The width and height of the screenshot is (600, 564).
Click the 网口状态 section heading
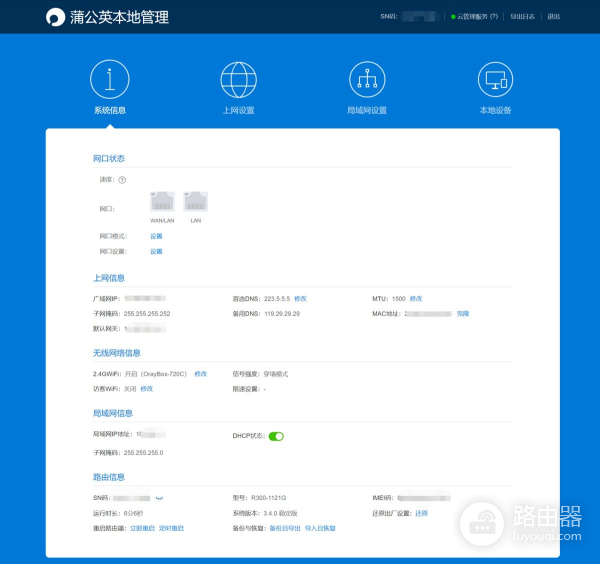pos(109,158)
